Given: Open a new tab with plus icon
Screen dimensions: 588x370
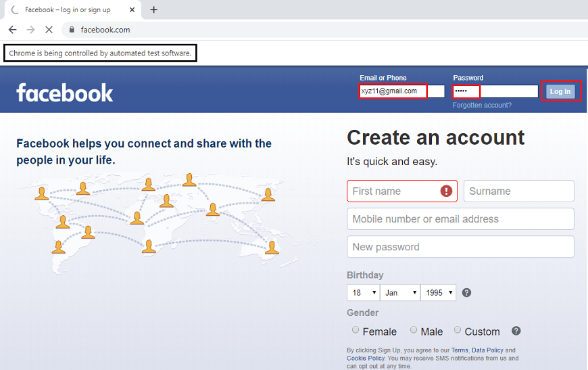Looking at the screenshot, I should 154,9.
